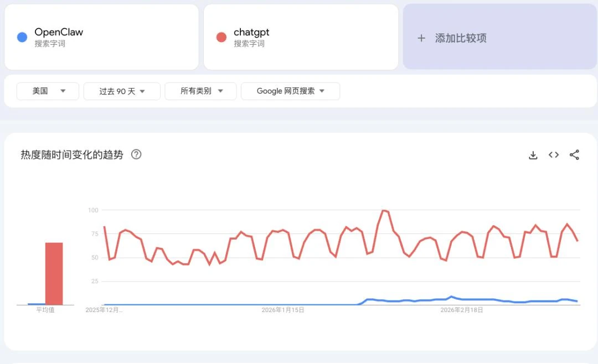Expand the 所有类别 category dropdown

pos(200,91)
